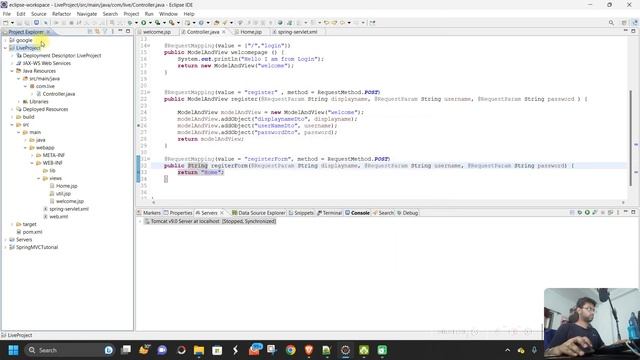Switch to the spring-servlet.xml editor tab
This screenshot has height=360, width=640.
click(x=297, y=32)
